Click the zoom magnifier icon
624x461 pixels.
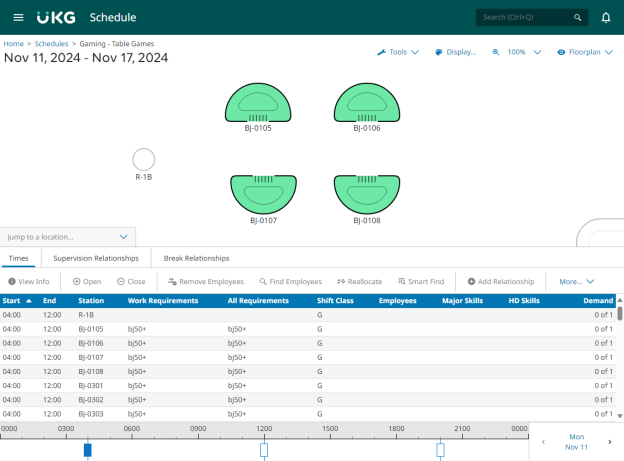click(x=496, y=52)
